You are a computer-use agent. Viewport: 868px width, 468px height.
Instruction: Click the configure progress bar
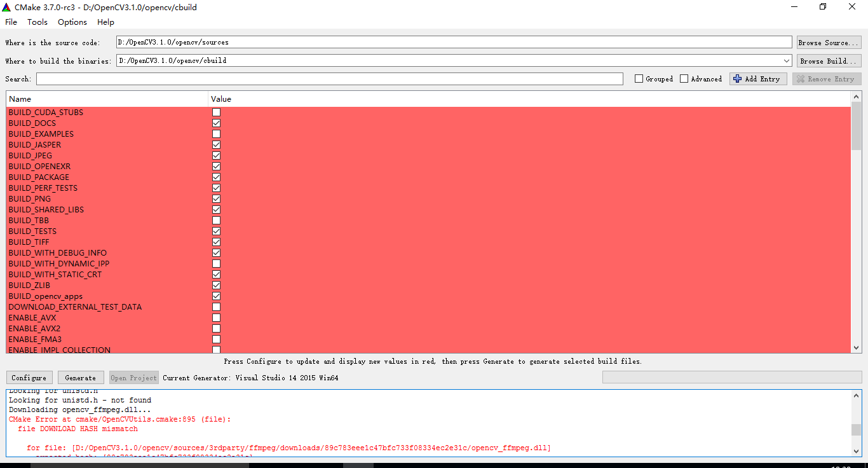tap(731, 378)
